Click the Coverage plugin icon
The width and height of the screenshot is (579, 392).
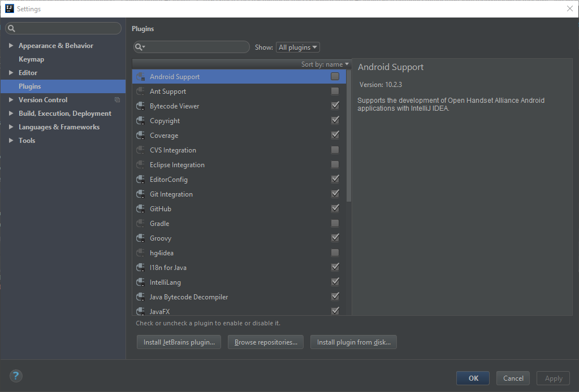[x=140, y=136]
